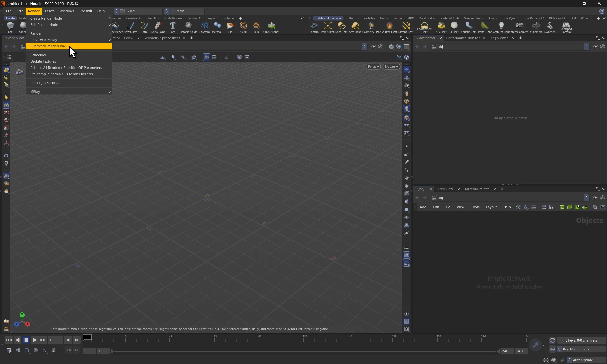The image size is (607, 364).
Task: Add a Portal Light from the shelf
Action: click(x=485, y=27)
